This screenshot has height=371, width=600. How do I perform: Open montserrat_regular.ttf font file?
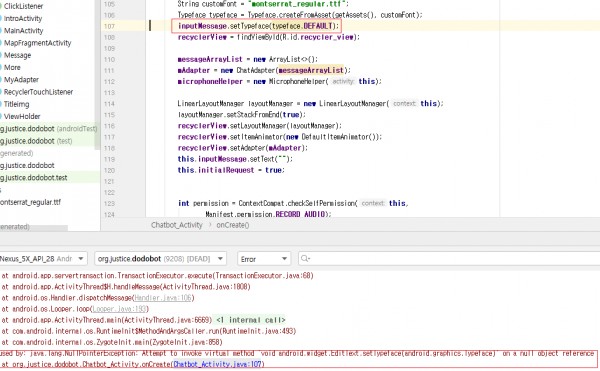point(30,202)
